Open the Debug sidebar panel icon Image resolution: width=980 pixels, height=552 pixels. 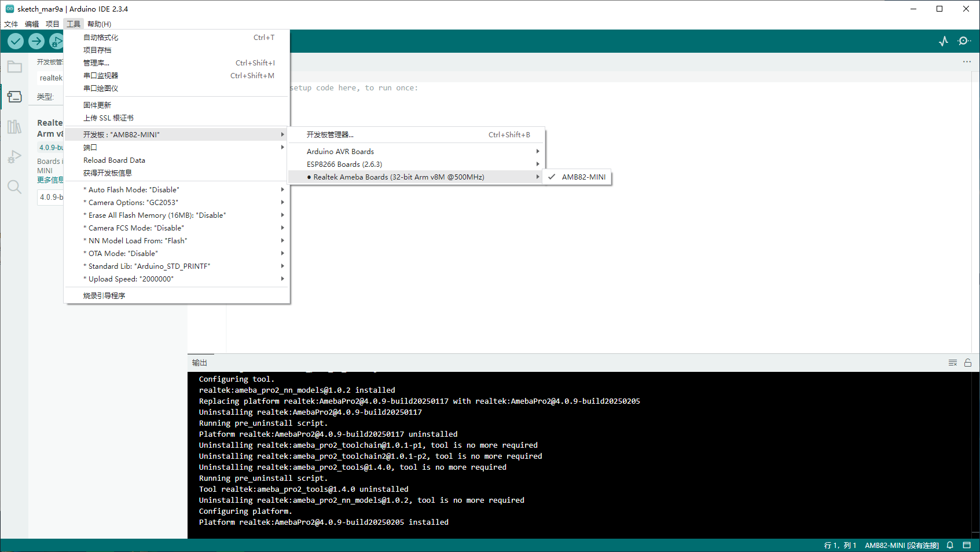coord(14,157)
